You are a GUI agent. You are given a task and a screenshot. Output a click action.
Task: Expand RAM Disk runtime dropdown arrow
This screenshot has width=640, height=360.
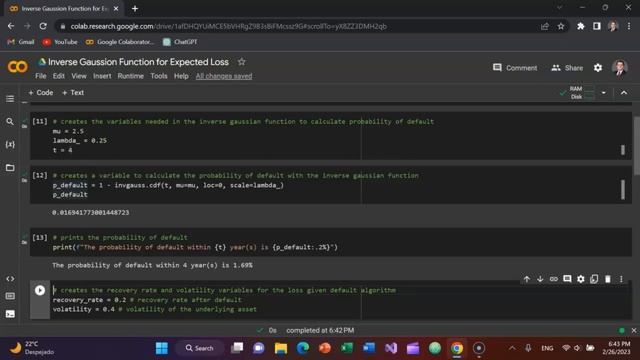(x=604, y=93)
